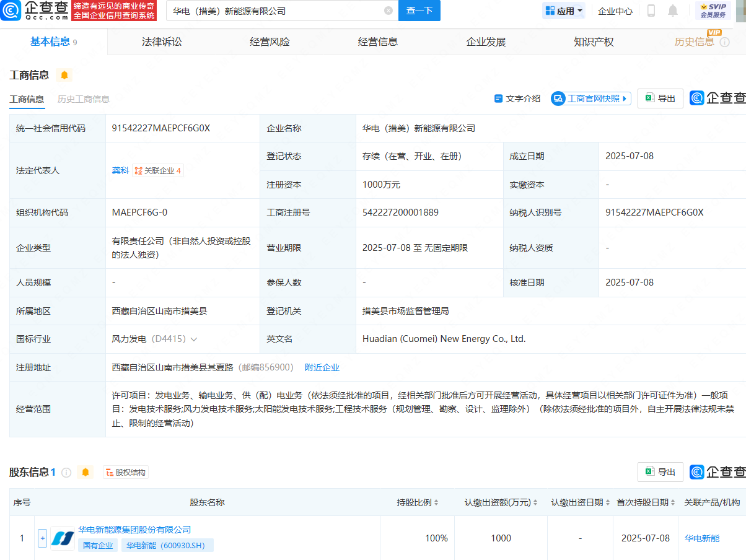Switch to 基本信息 tab

point(54,42)
